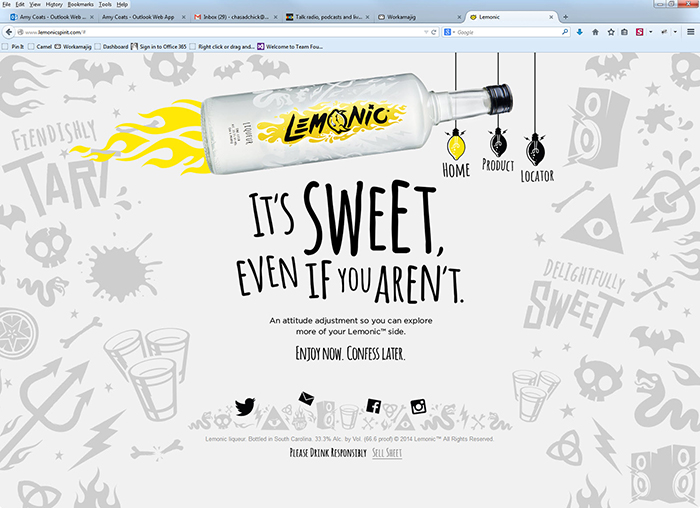Screen dimensions: 700x508
Task: Open the Instagram icon
Action: click(x=418, y=407)
